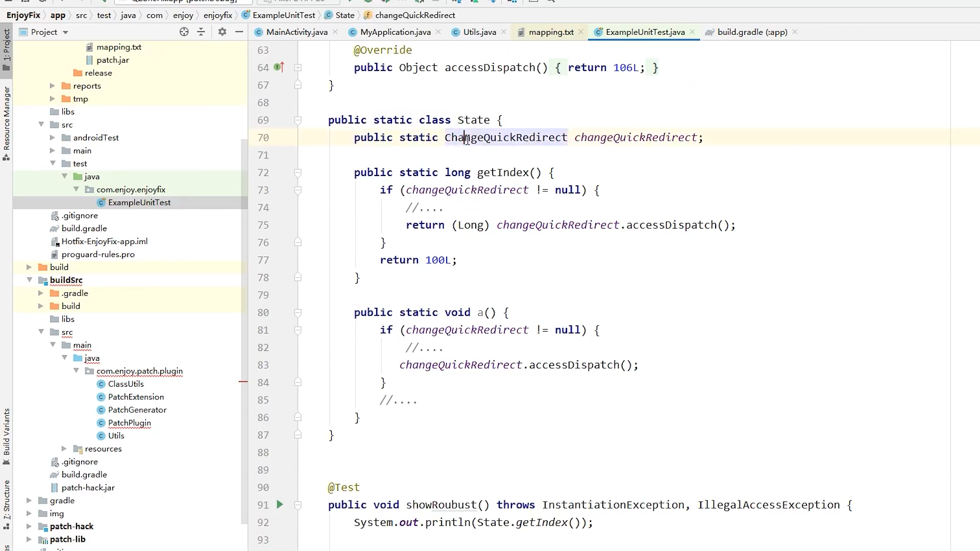This screenshot has width=980, height=551.
Task: Run showRoubust test via green gutter arrow
Action: click(x=280, y=505)
